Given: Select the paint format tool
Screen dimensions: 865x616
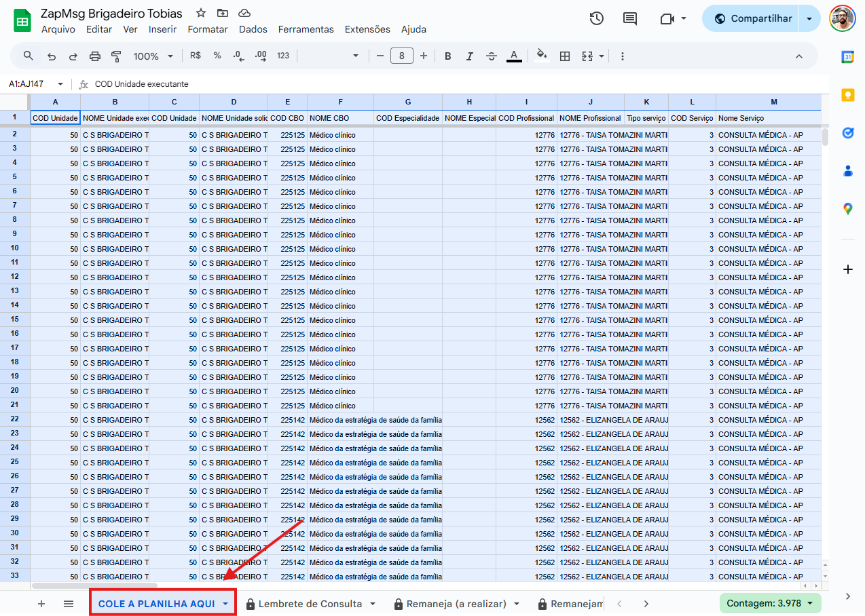Looking at the screenshot, I should point(116,56).
